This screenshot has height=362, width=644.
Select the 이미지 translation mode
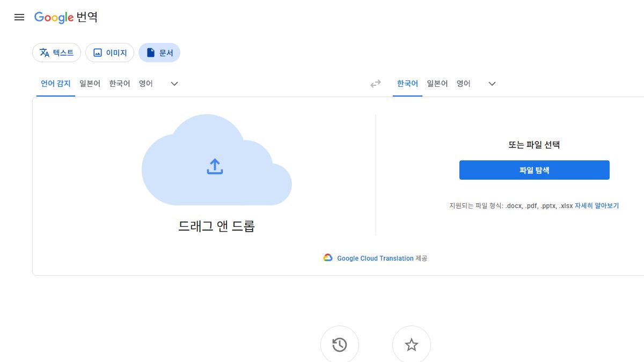pos(109,53)
